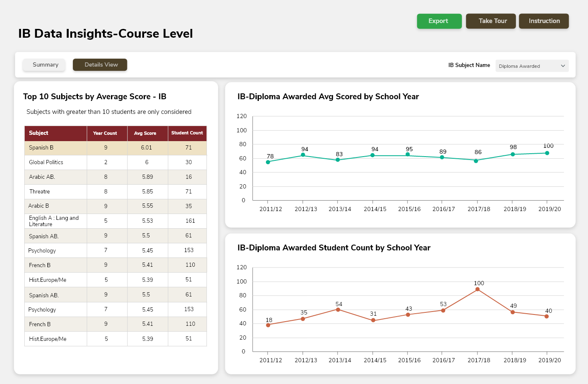Select the Details View tab
This screenshot has width=588, height=384.
100,65
